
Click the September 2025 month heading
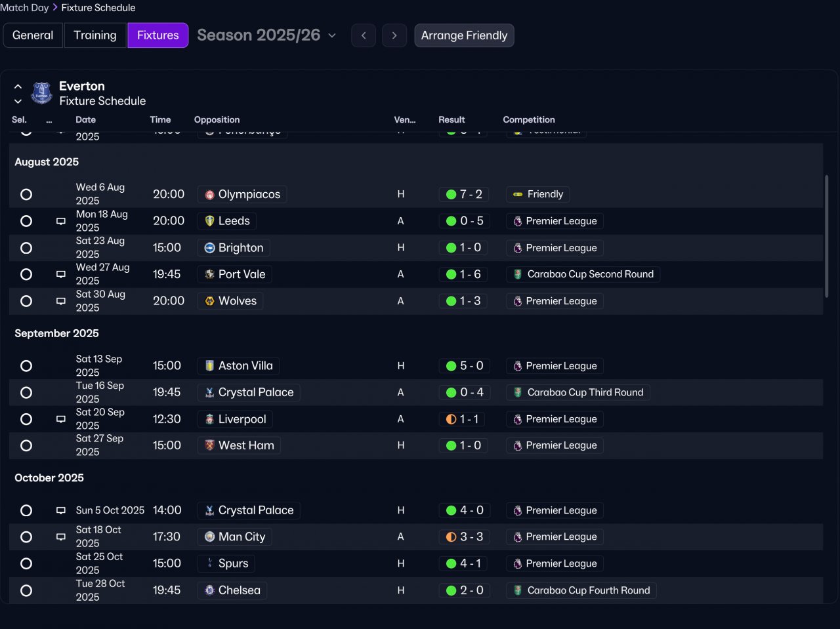pos(56,333)
